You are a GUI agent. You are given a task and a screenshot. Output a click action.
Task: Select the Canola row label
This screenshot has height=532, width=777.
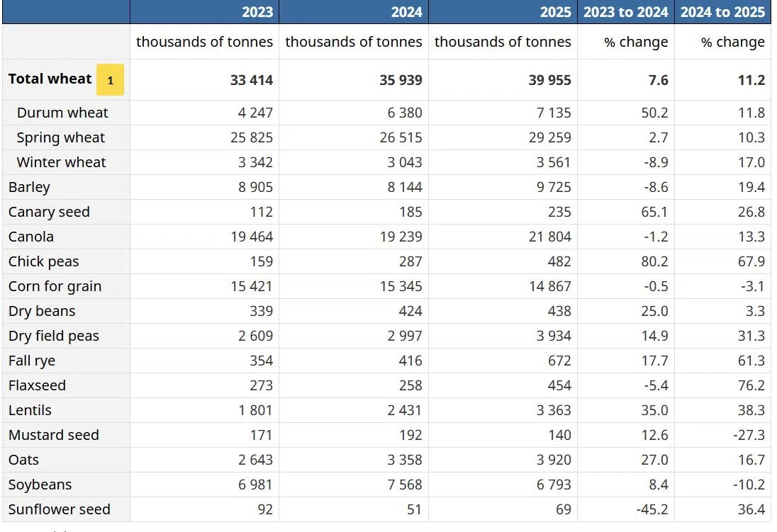coord(31,237)
